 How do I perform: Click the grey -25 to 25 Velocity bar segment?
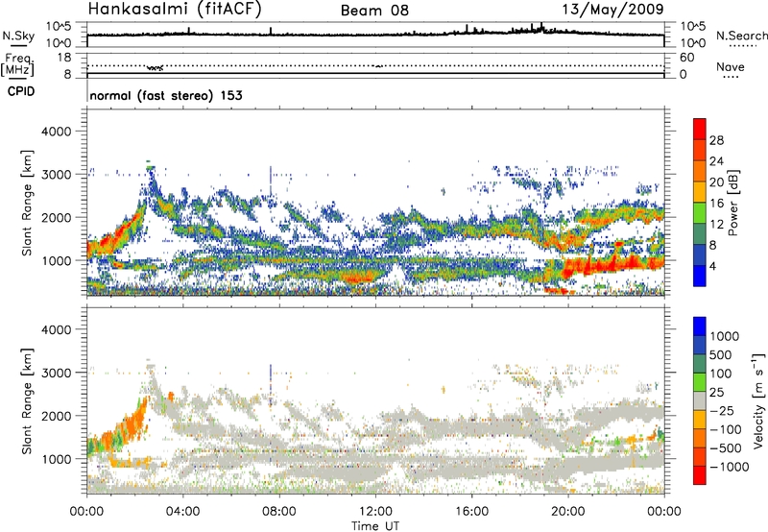pyautogui.click(x=700, y=400)
